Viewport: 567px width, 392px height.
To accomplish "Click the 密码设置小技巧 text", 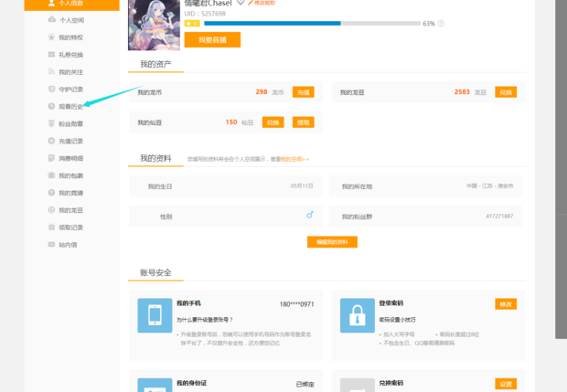I will coord(397,320).
